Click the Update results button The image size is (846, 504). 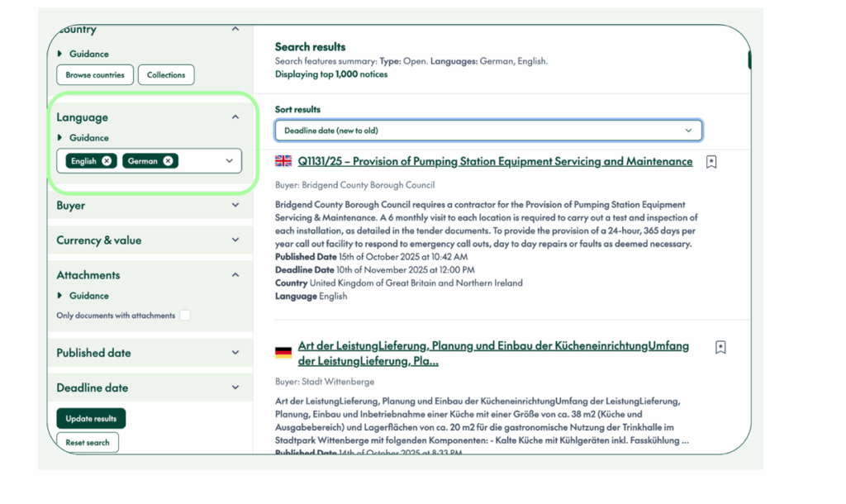[91, 419]
